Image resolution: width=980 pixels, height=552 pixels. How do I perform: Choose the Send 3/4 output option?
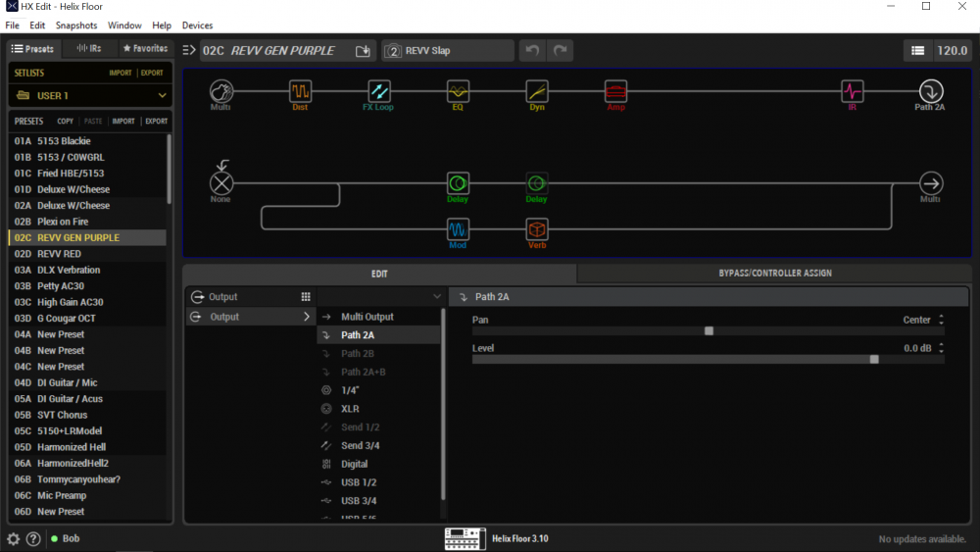(x=378, y=446)
